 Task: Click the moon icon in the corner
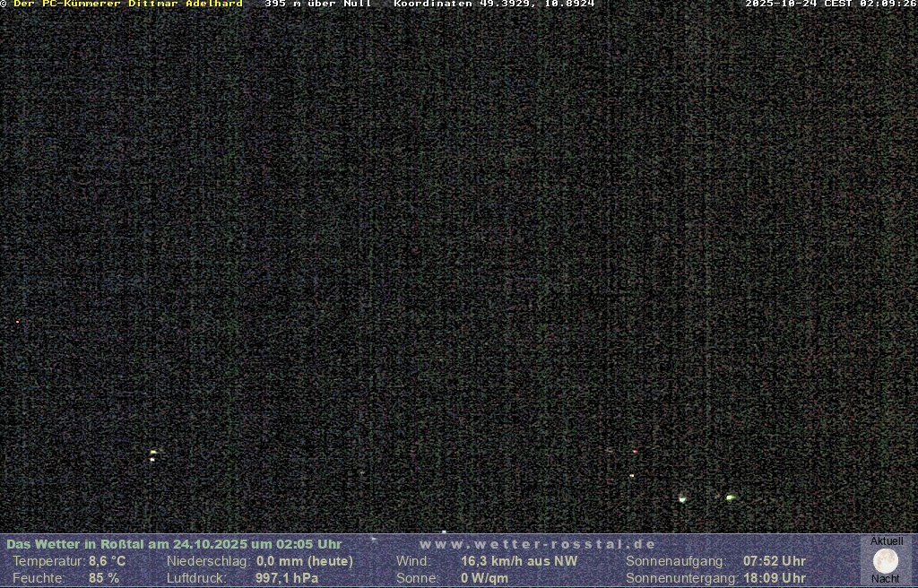(886, 561)
